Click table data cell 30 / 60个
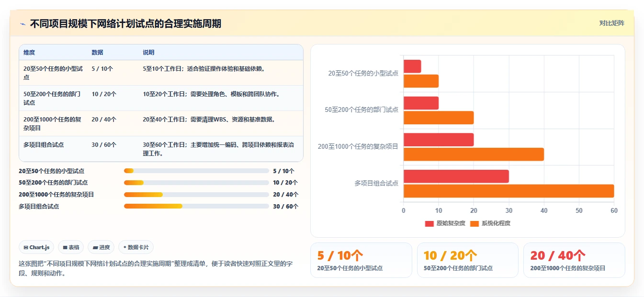 [104, 144]
